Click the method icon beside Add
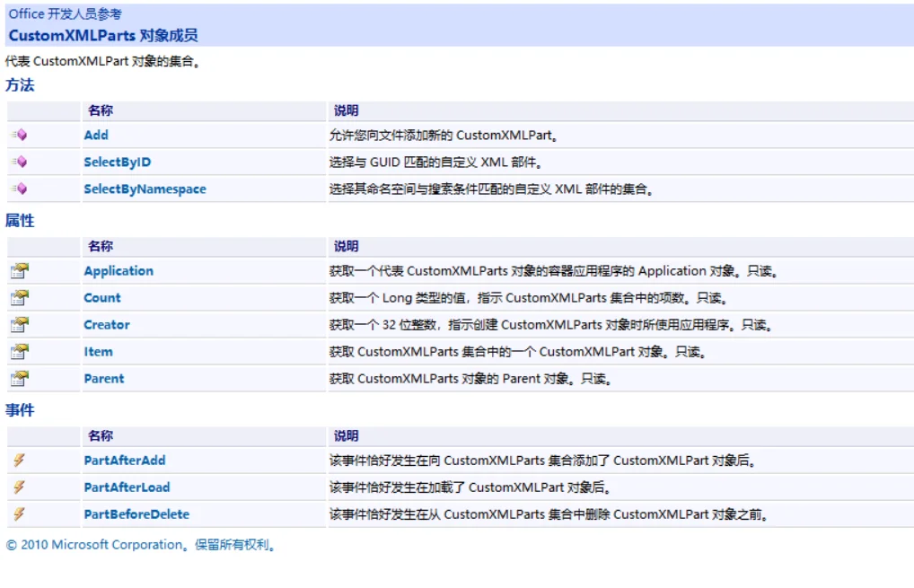This screenshot has width=914, height=588. [19, 136]
